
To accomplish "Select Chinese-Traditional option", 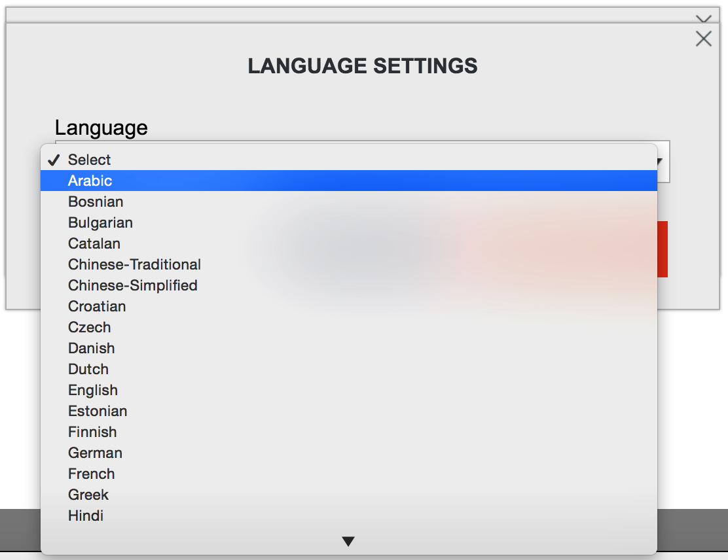I will pyautogui.click(x=349, y=264).
